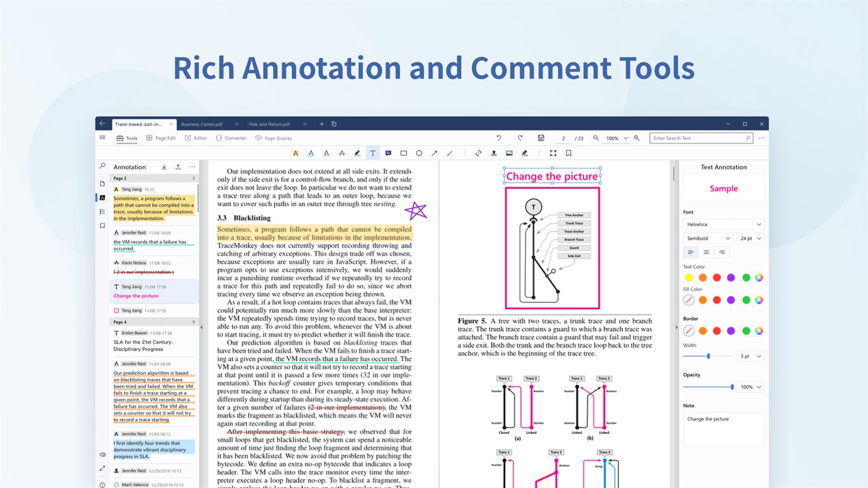Click the insert image tool icon
The image size is (868, 488).
click(509, 153)
